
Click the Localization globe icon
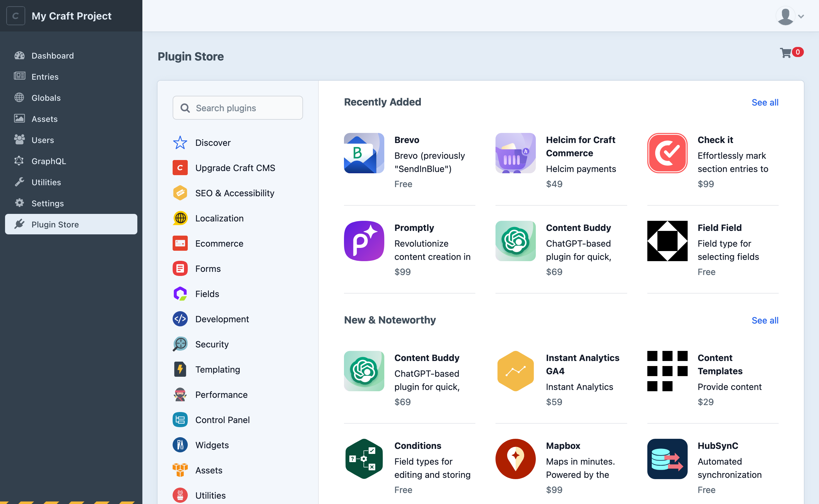180,218
